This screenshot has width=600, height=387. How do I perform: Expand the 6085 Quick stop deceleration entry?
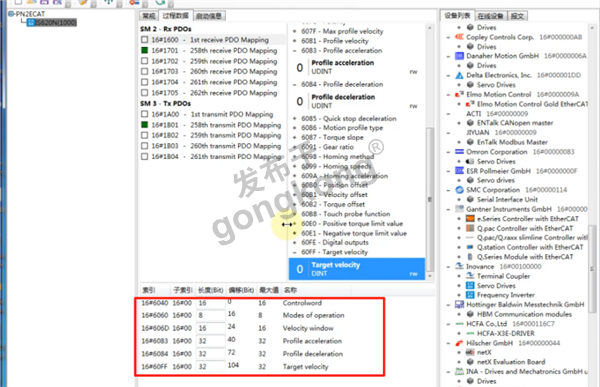coord(294,119)
